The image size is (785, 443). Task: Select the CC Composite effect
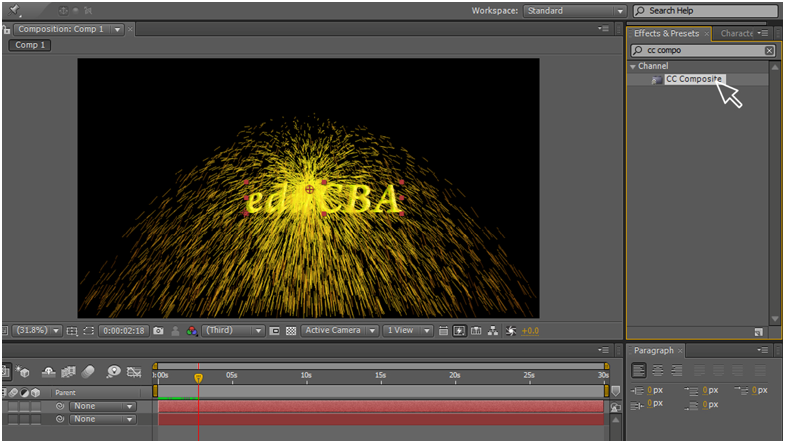click(x=694, y=79)
